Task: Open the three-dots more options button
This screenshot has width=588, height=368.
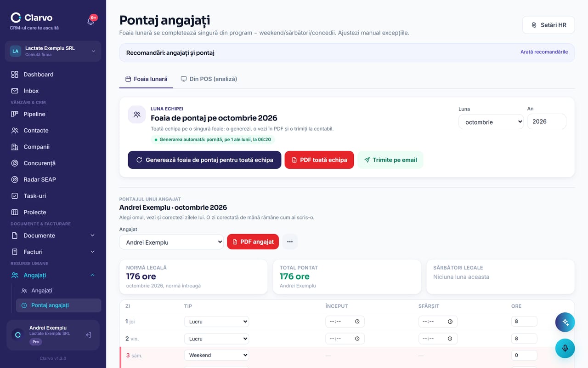Action: (x=290, y=242)
